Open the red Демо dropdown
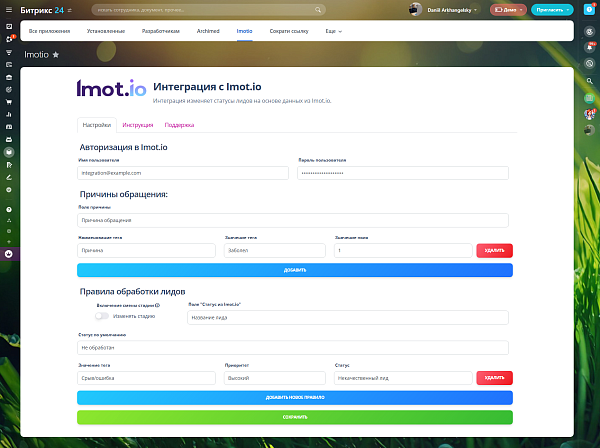600x448 pixels. coord(508,10)
